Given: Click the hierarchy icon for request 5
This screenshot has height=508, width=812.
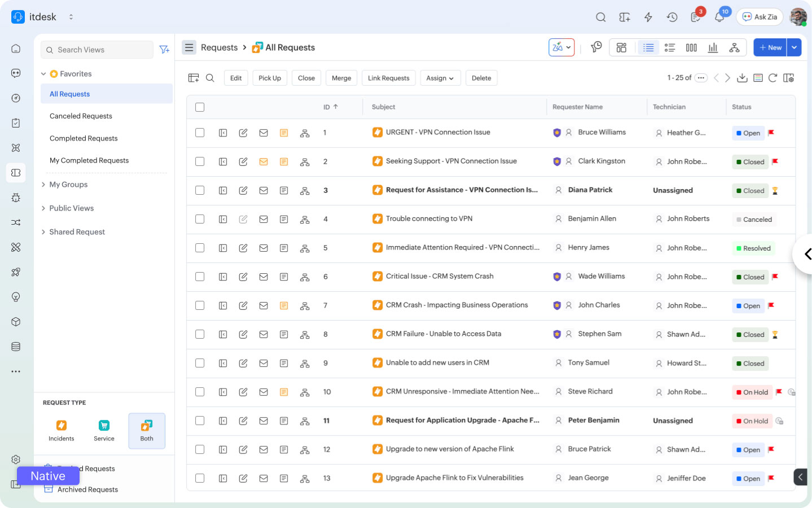Looking at the screenshot, I should click(x=305, y=248).
